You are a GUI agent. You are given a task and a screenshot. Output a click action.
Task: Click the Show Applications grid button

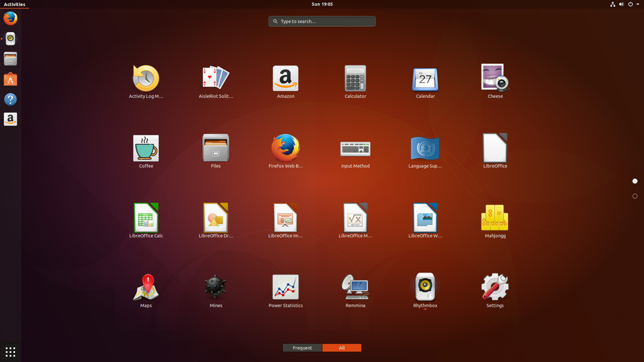click(x=10, y=352)
